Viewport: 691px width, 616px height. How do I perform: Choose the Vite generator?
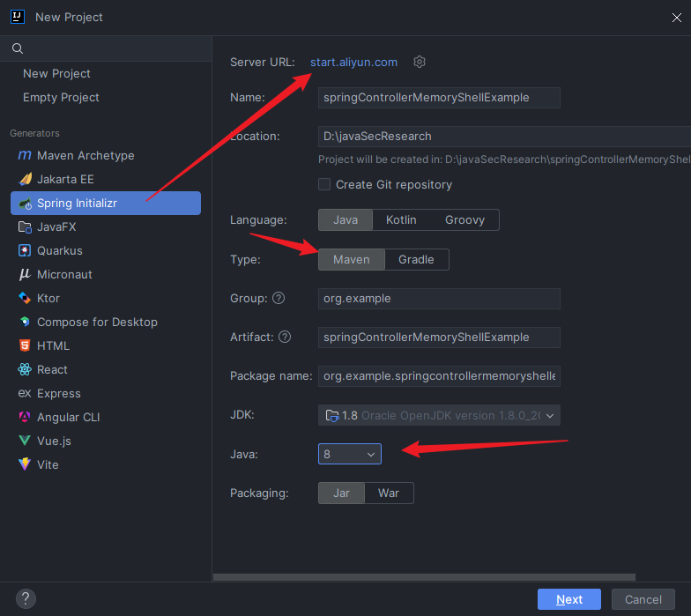[106, 465]
